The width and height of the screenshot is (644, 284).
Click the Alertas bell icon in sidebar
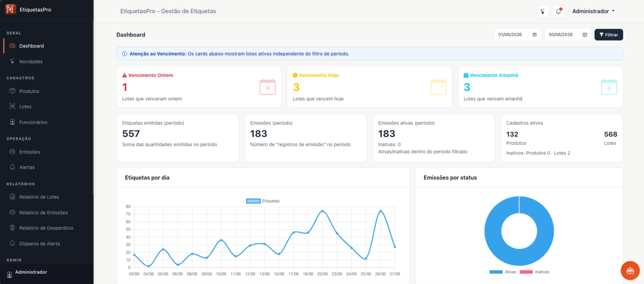[x=13, y=167]
